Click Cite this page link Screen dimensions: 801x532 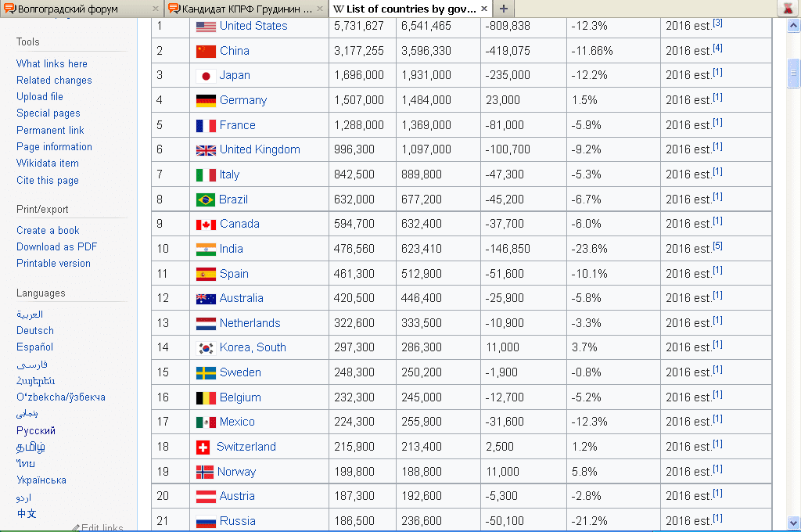pyautogui.click(x=48, y=181)
